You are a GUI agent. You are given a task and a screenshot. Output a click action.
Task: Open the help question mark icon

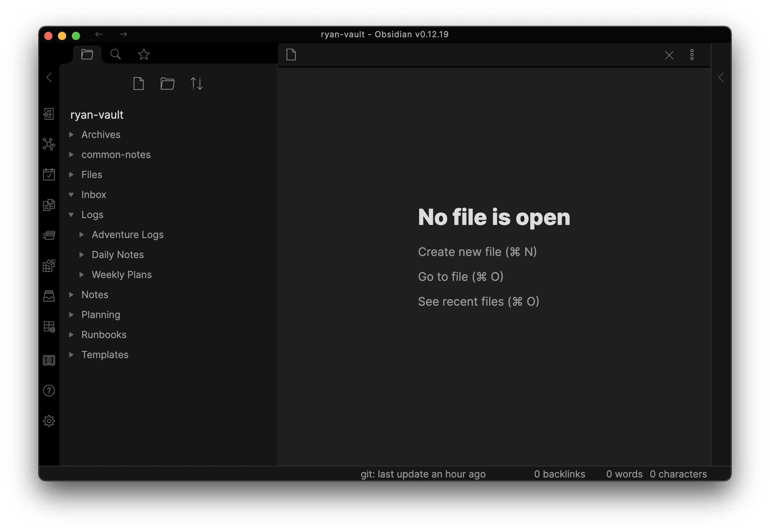tap(49, 391)
